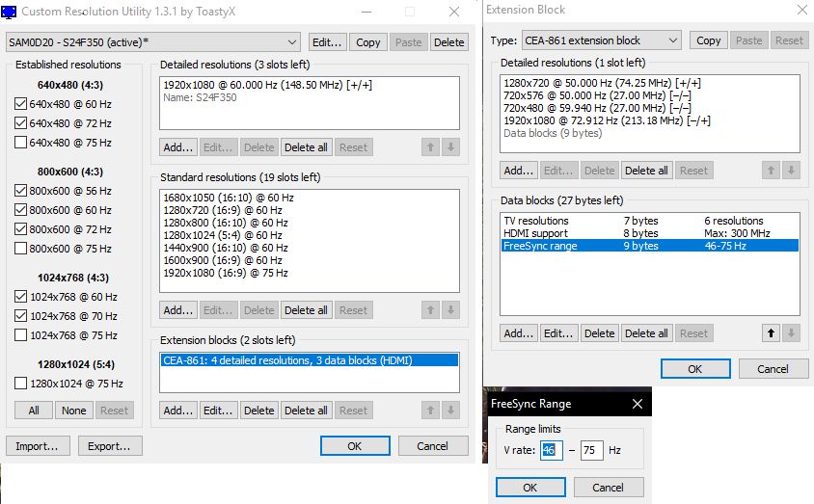Click Add... under Extension blocks
The image size is (814, 504).
tap(178, 411)
